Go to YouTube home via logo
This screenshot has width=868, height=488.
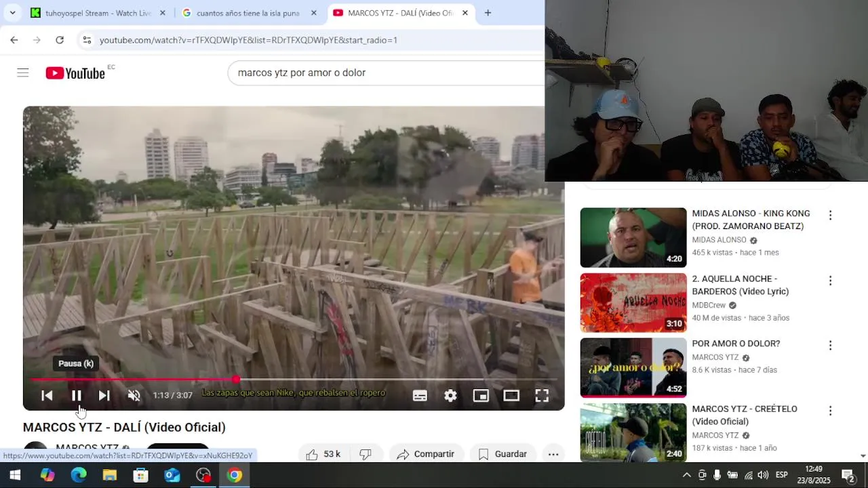coord(75,73)
